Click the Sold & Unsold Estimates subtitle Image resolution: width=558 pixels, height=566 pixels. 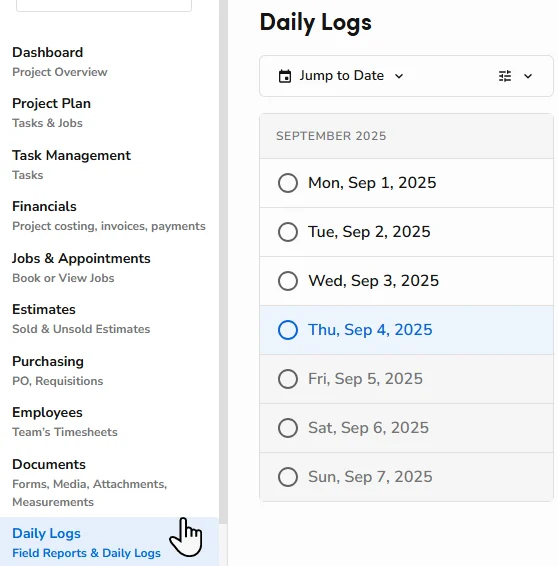point(81,329)
